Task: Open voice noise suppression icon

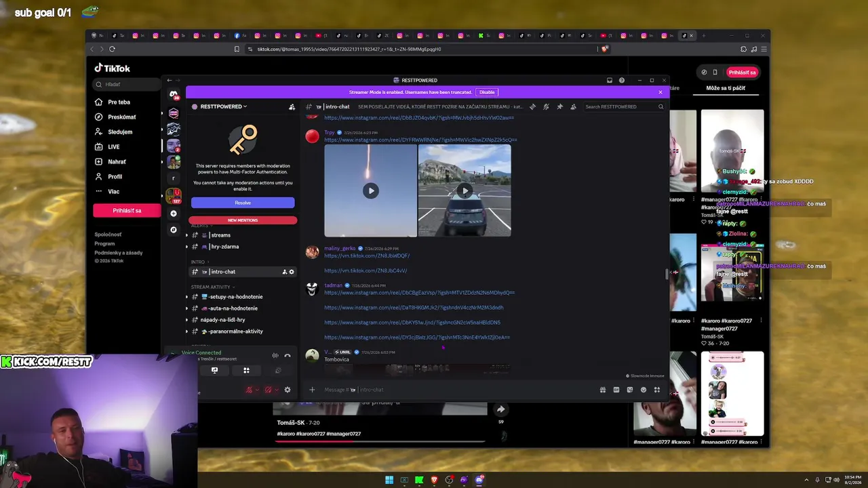Action: pos(275,355)
